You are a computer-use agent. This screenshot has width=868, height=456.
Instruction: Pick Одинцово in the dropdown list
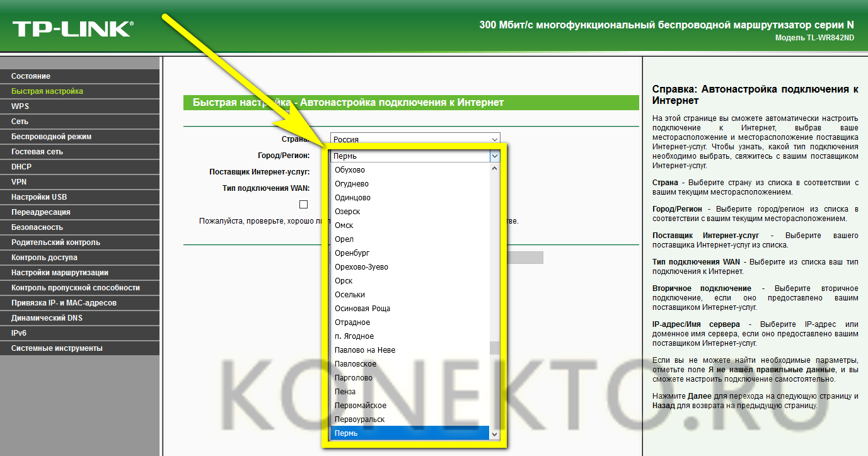(410, 198)
